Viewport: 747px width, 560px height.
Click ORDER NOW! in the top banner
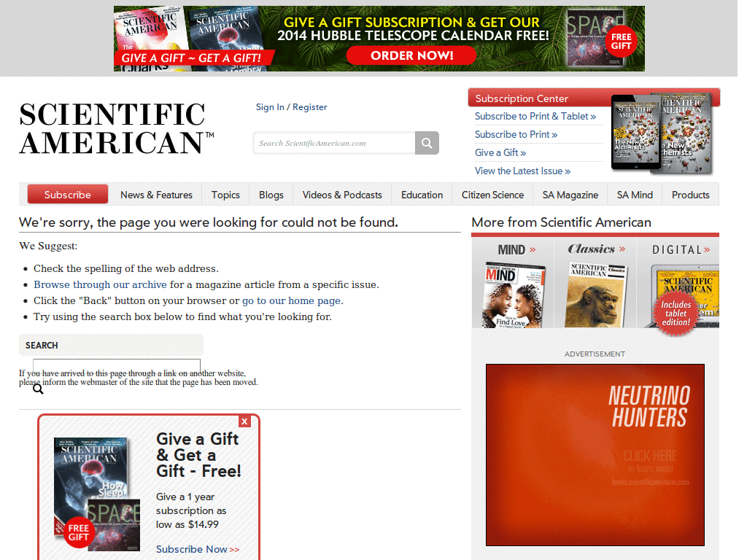411,55
